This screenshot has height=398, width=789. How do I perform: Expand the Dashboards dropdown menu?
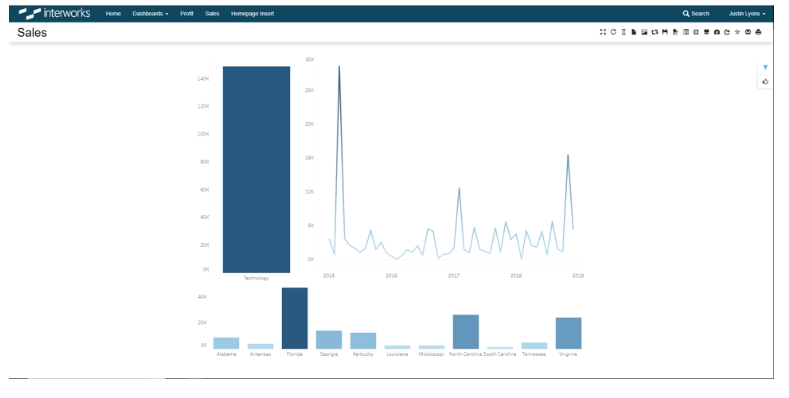[150, 14]
